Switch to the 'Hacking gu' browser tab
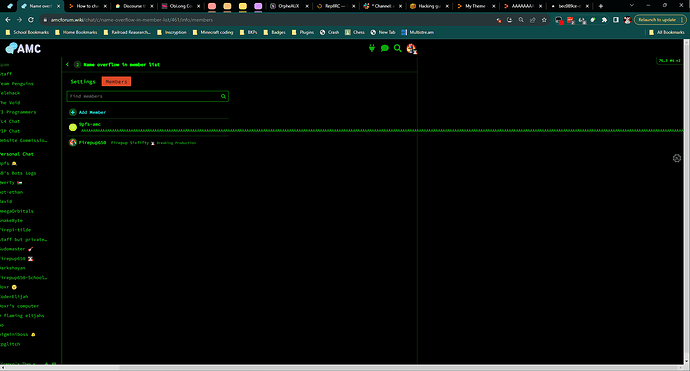 (429, 6)
